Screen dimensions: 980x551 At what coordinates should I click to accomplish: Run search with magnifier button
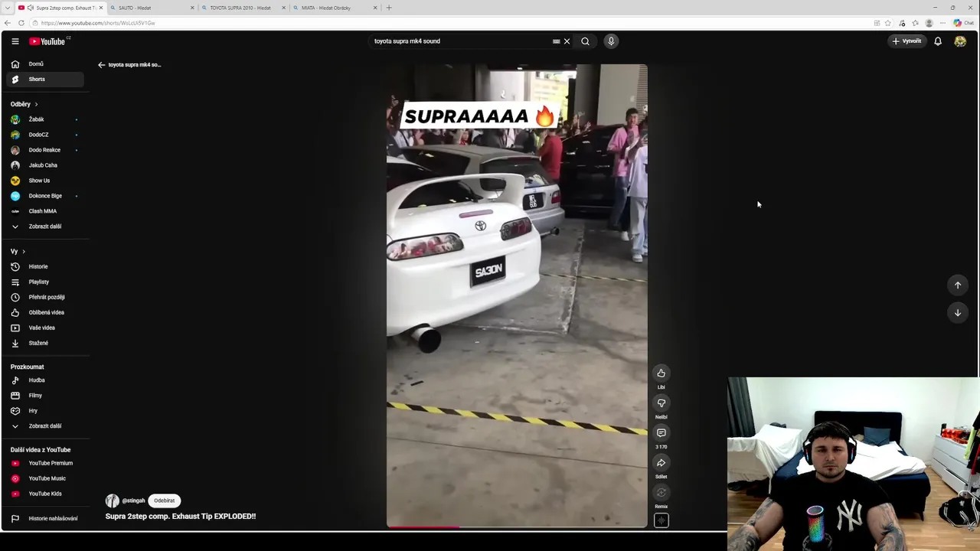point(585,41)
